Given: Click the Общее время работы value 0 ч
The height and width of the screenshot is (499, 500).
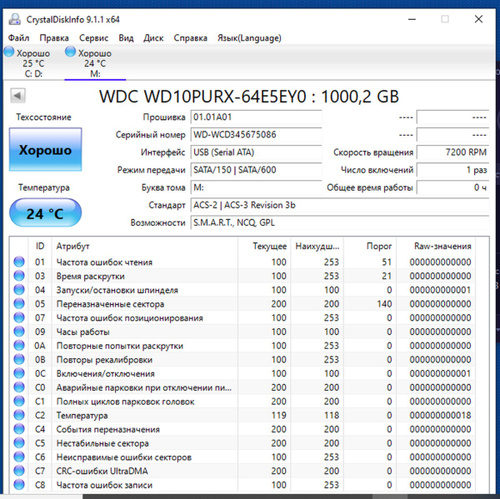Looking at the screenshot, I should 453,188.
